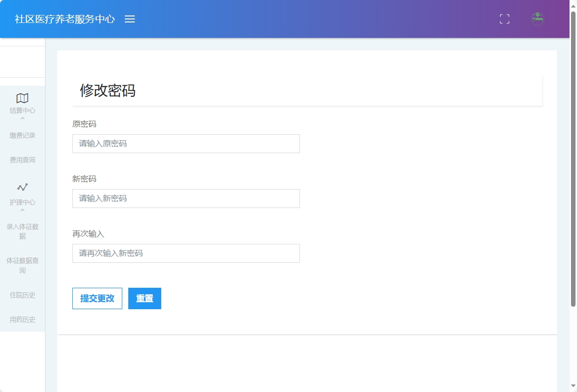Click the 新密码 input field
This screenshot has height=392, width=577.
pyautogui.click(x=186, y=198)
